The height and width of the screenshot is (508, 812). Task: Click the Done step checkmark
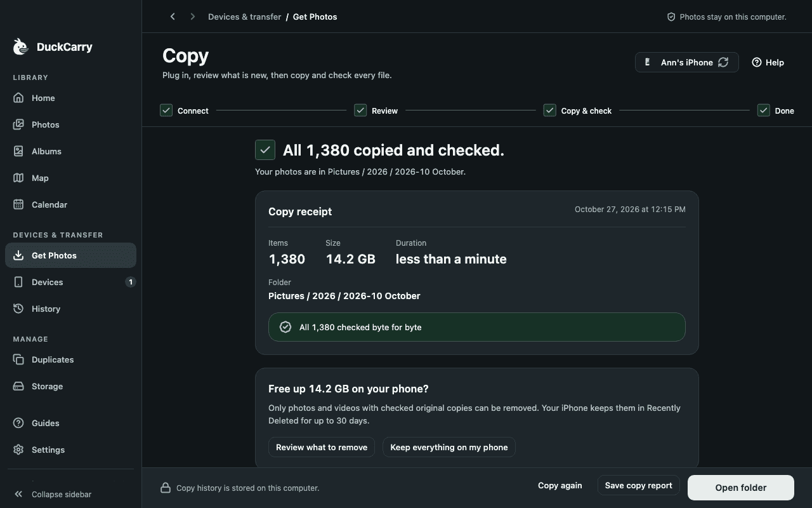point(763,110)
